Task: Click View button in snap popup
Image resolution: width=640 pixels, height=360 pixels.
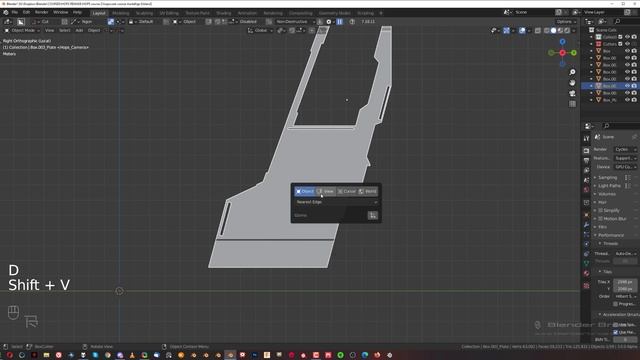Action: [x=326, y=191]
